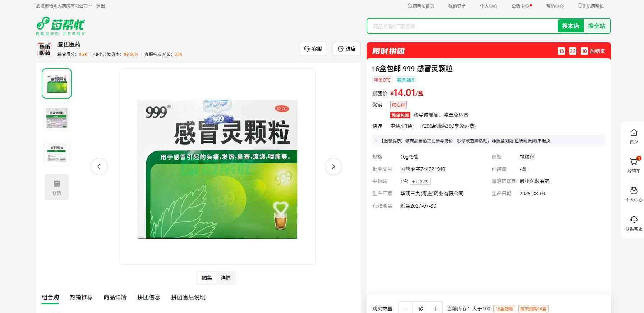Go to the previous product image
The width and height of the screenshot is (644, 313).
(99, 167)
